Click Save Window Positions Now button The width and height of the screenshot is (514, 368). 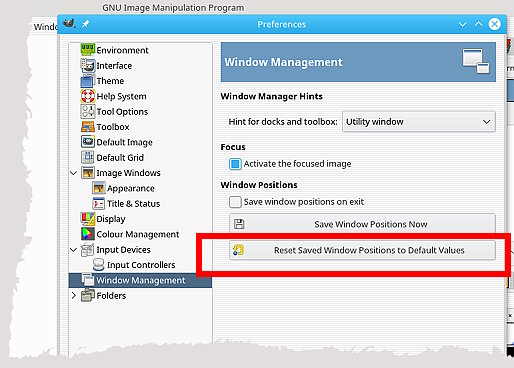tap(362, 223)
